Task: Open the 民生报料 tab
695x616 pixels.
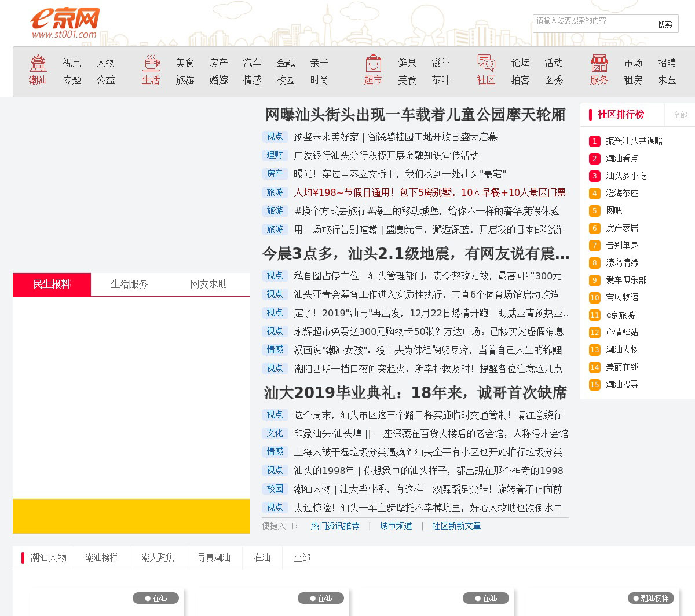Action: click(52, 285)
